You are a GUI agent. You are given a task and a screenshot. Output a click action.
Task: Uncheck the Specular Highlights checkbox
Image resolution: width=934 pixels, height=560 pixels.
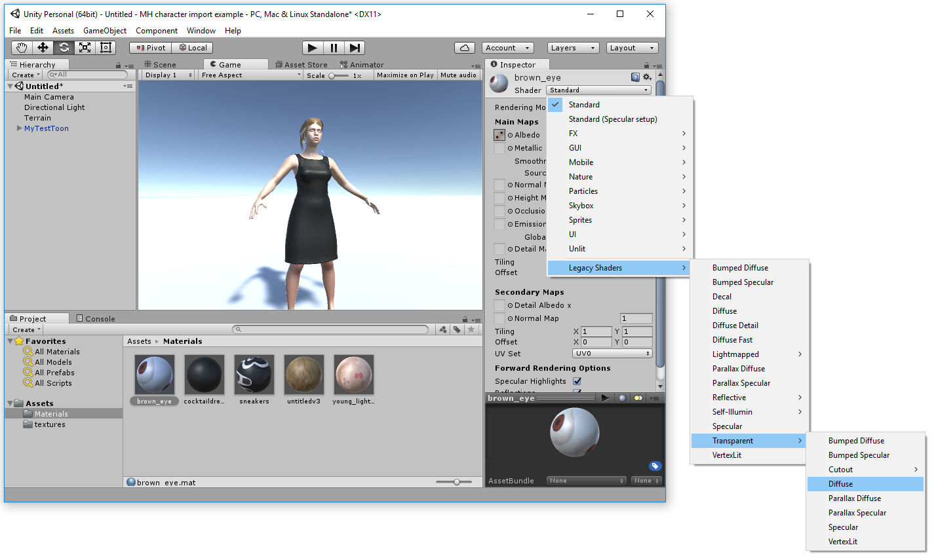point(577,381)
